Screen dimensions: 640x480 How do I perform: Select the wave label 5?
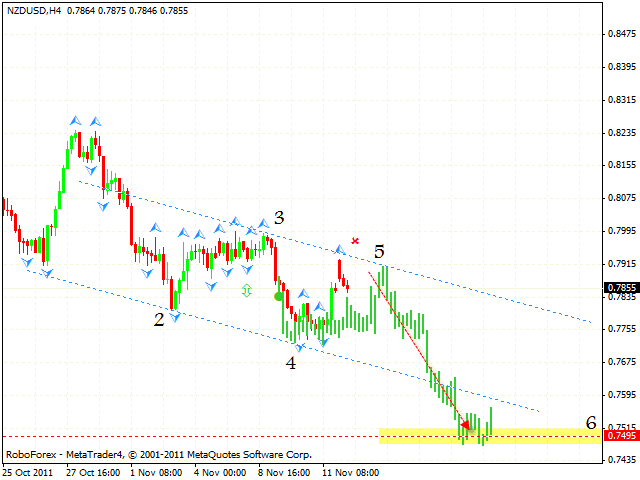click(x=380, y=252)
